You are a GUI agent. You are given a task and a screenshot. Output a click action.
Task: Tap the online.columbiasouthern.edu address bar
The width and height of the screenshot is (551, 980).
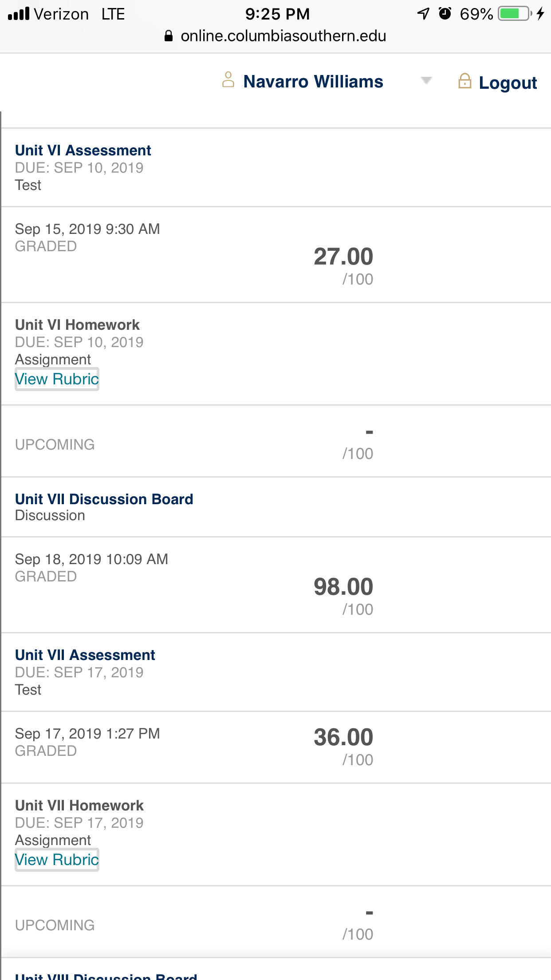click(275, 36)
